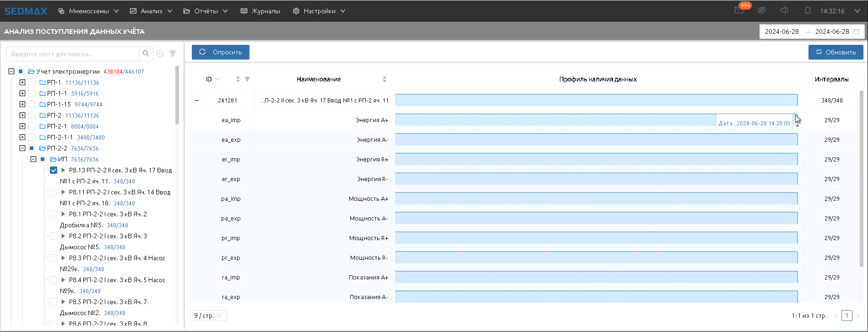Screen dimensions: 868x332
Task: Click the mail notifications icon with 99+ badge
Action: [739, 11]
